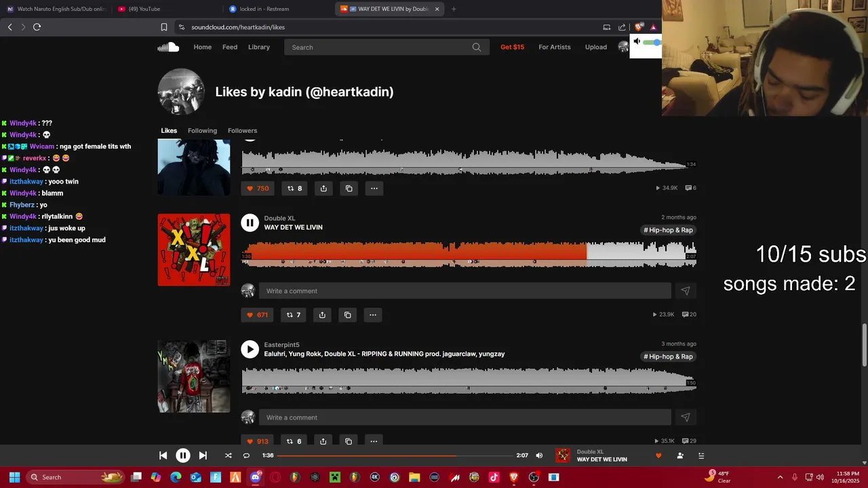This screenshot has height=488, width=868.
Task: Repost the track showing 8 reposts
Action: click(294, 188)
